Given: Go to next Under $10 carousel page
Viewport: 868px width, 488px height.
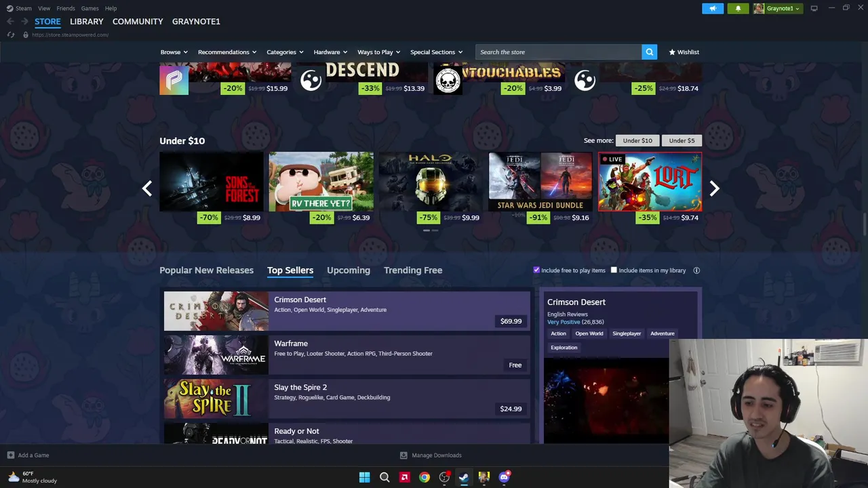Looking at the screenshot, I should (x=714, y=188).
